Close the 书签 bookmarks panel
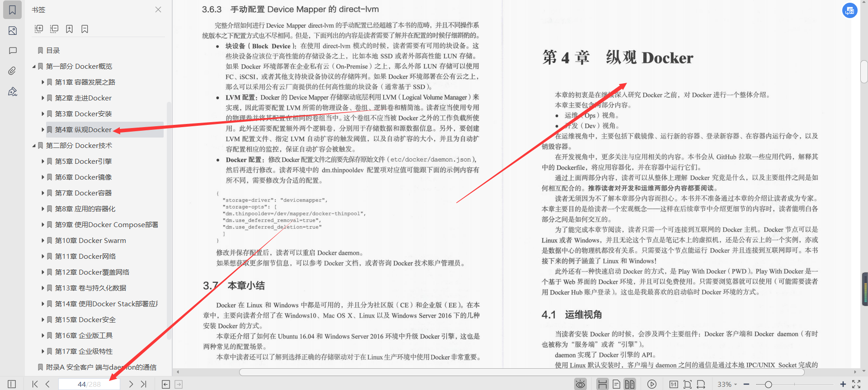Screen dimensions: 868x390 click(x=158, y=10)
